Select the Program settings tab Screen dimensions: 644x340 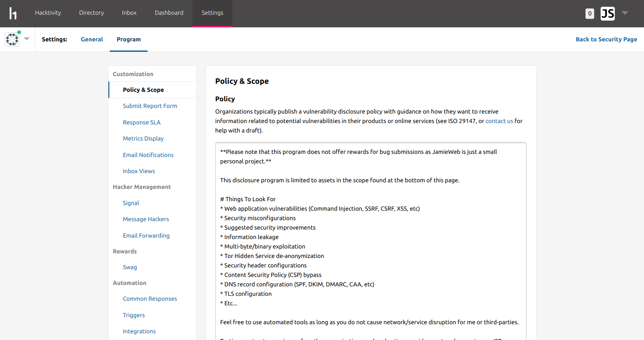129,39
